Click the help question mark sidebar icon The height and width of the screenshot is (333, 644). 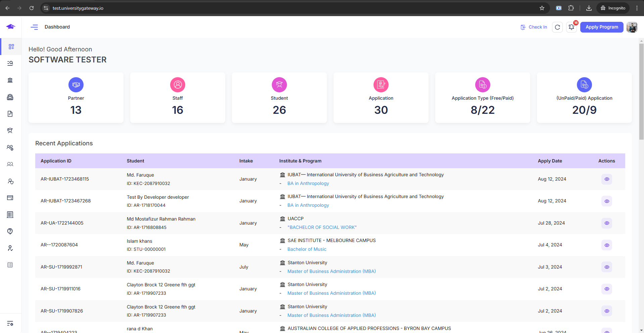point(10,231)
